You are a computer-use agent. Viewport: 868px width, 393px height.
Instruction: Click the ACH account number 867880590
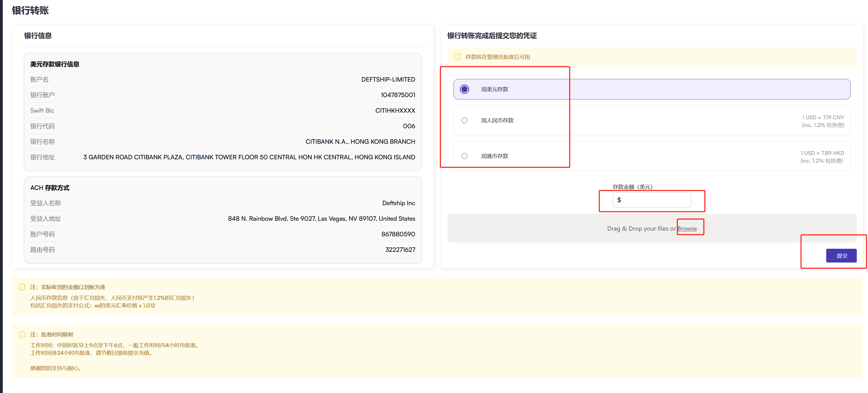(x=398, y=234)
